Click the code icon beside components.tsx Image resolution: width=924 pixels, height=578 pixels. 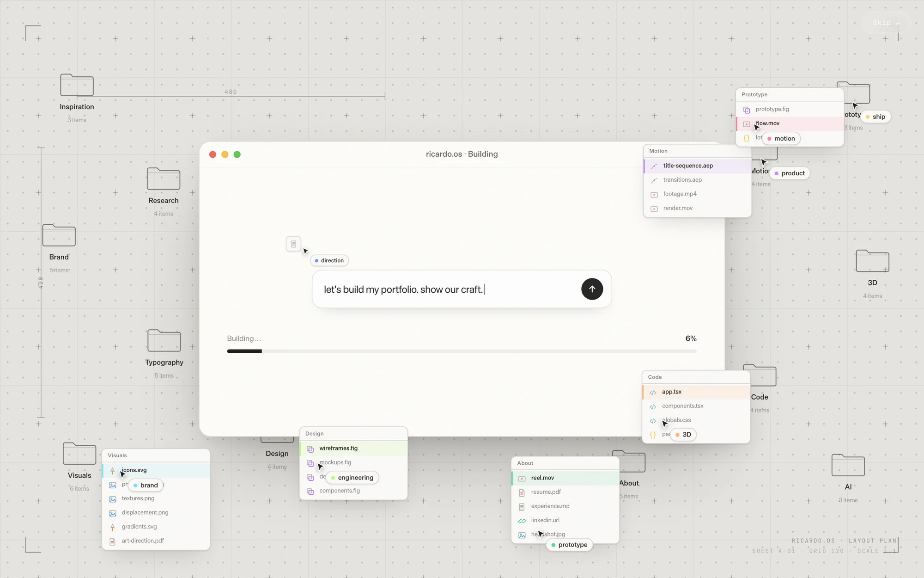click(653, 406)
